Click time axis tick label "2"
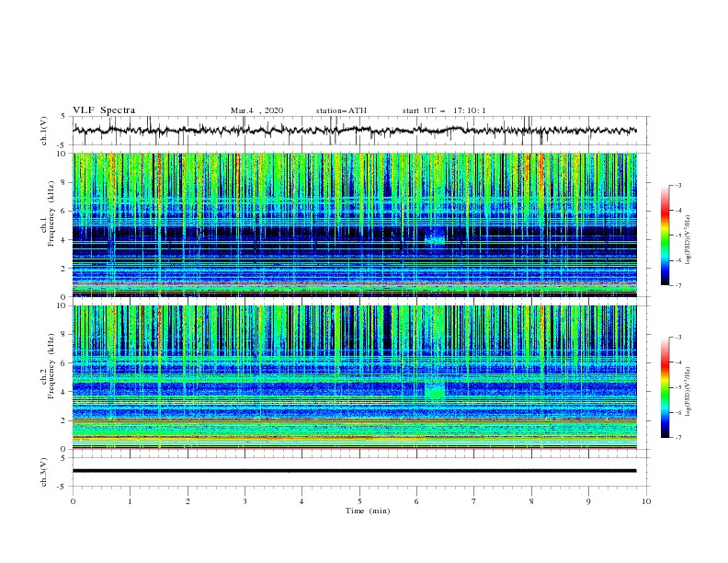The image size is (728, 563). point(188,501)
